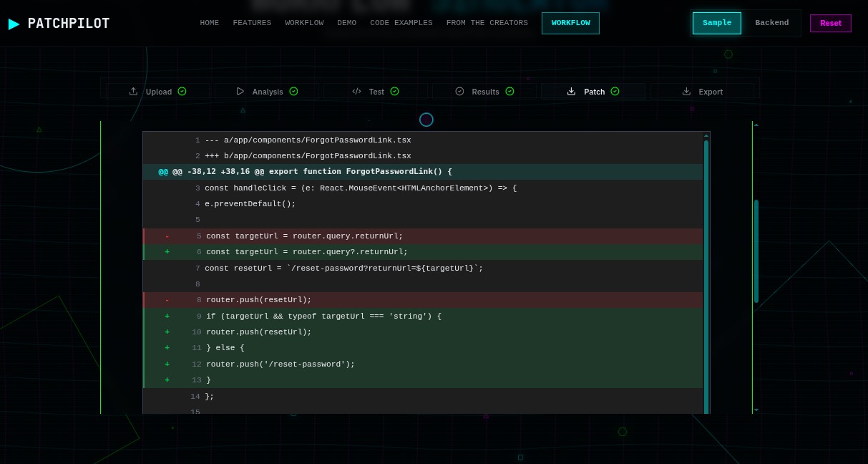The height and width of the screenshot is (464, 868).
Task: Click the Export download icon
Action: [686, 92]
